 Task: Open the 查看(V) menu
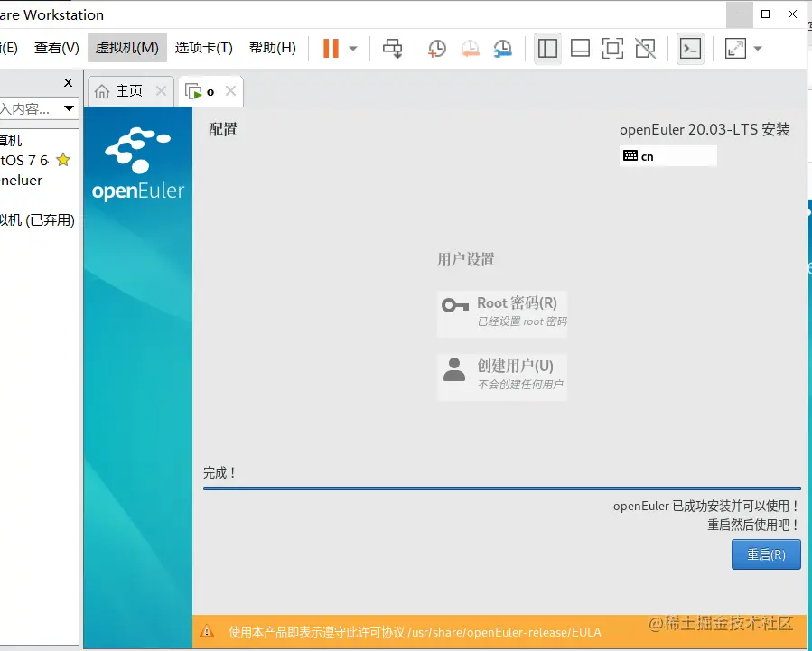tap(56, 48)
